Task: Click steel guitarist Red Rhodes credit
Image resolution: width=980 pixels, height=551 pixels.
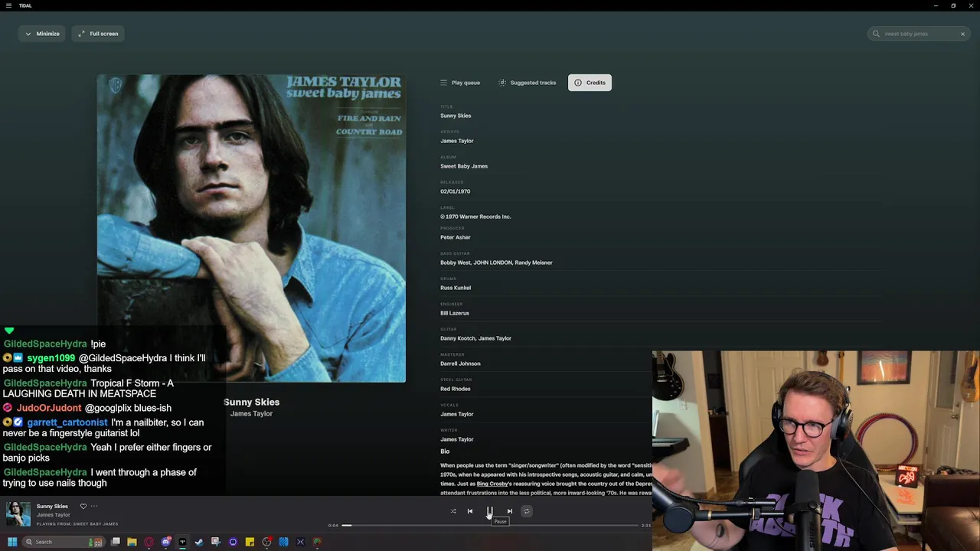Action: pyautogui.click(x=456, y=389)
